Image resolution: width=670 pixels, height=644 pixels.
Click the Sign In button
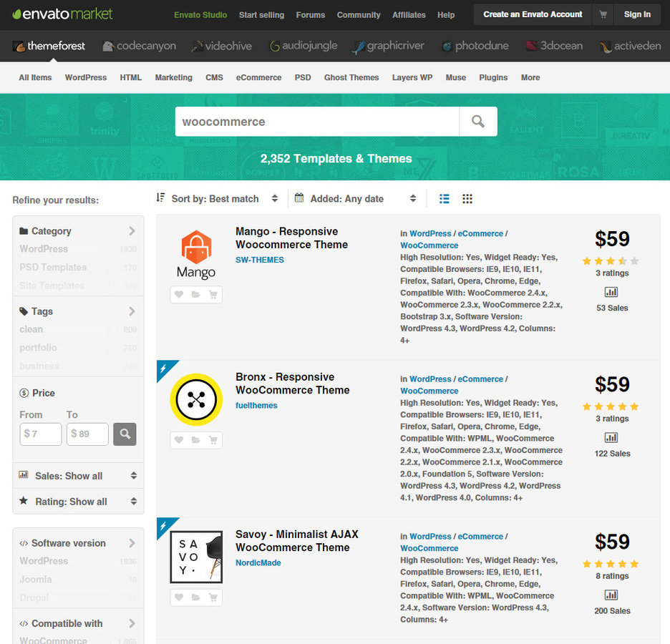[x=637, y=14]
